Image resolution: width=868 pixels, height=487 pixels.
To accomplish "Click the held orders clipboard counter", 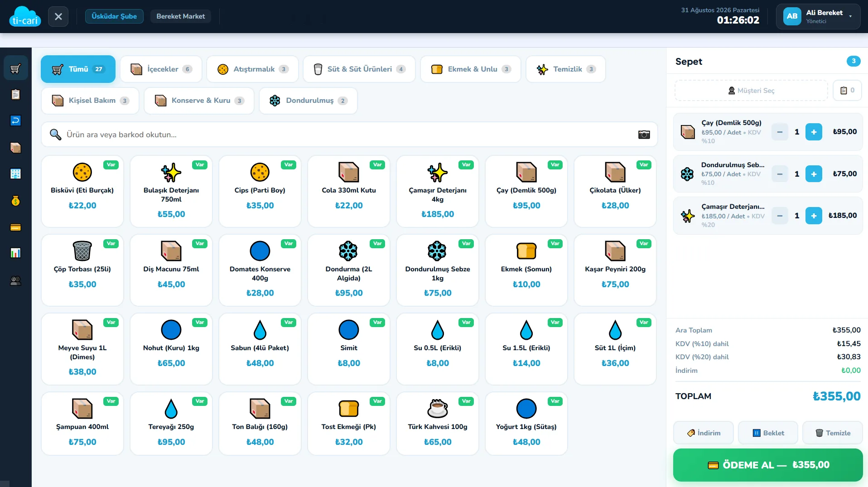I will pos(847,90).
